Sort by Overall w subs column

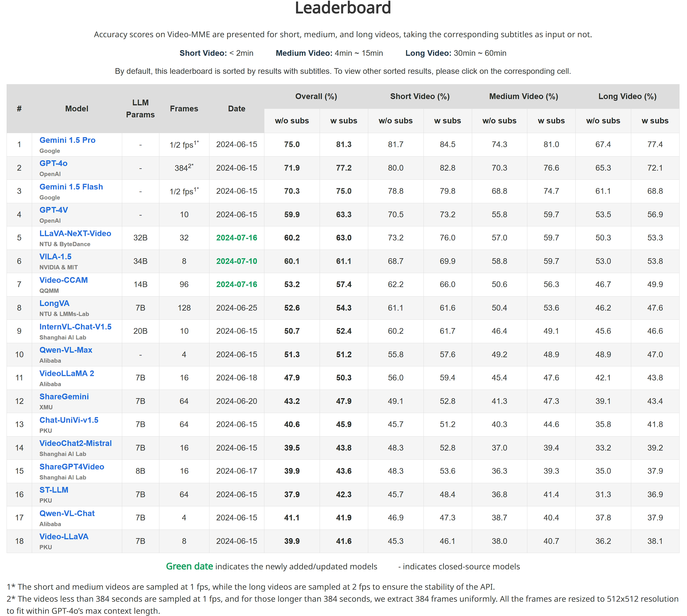coord(344,121)
